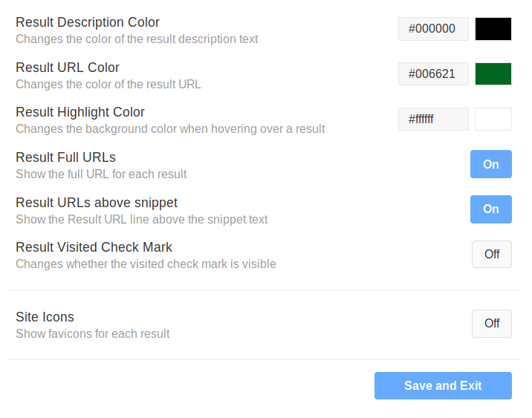Click the "Result Description Color" setting title
Viewport: 532px width, 418px height.
(x=88, y=22)
